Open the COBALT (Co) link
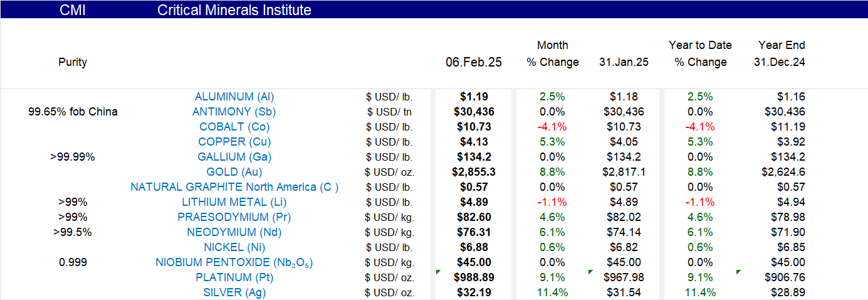Image resolution: width=868 pixels, height=300 pixels. pyautogui.click(x=234, y=127)
